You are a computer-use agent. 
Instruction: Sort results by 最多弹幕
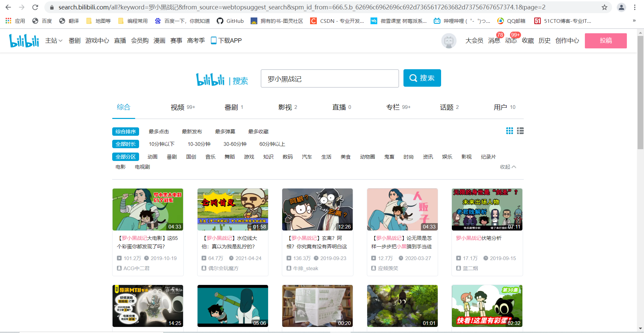[225, 131]
